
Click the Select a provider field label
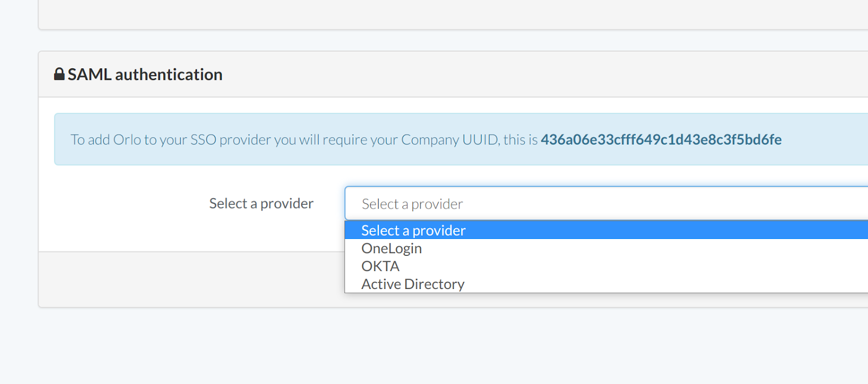(x=261, y=204)
